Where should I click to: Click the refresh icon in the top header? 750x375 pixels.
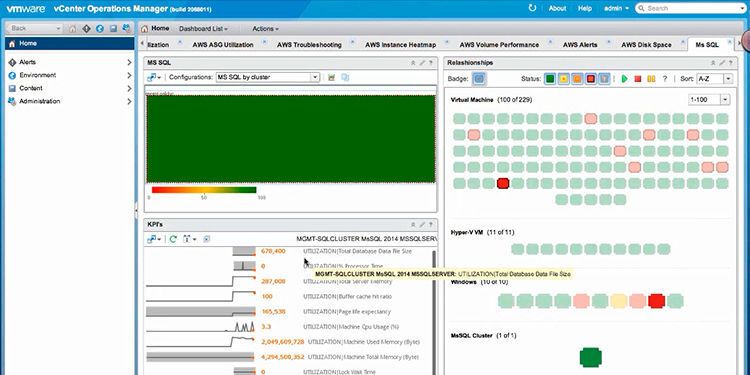point(532,8)
